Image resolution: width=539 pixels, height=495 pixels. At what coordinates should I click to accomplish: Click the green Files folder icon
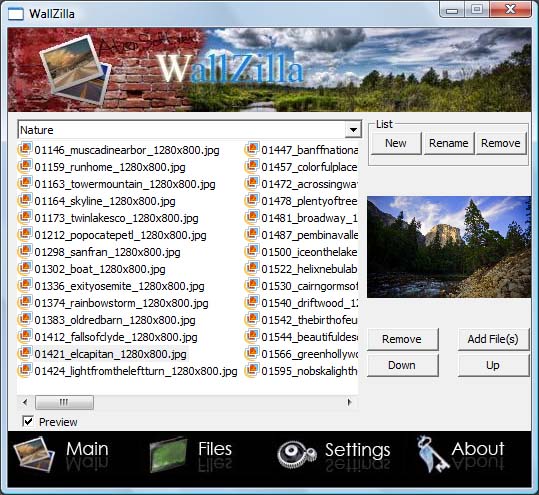[x=168, y=454]
